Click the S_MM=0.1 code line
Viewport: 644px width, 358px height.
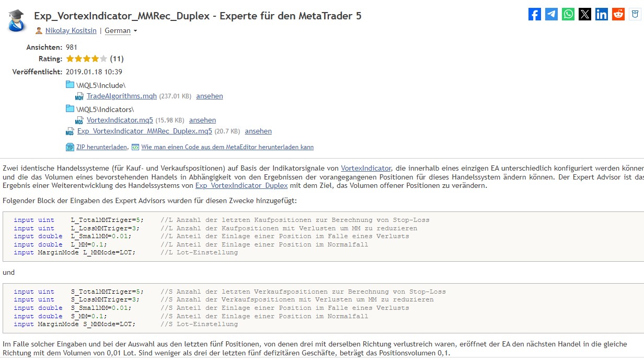(191, 316)
